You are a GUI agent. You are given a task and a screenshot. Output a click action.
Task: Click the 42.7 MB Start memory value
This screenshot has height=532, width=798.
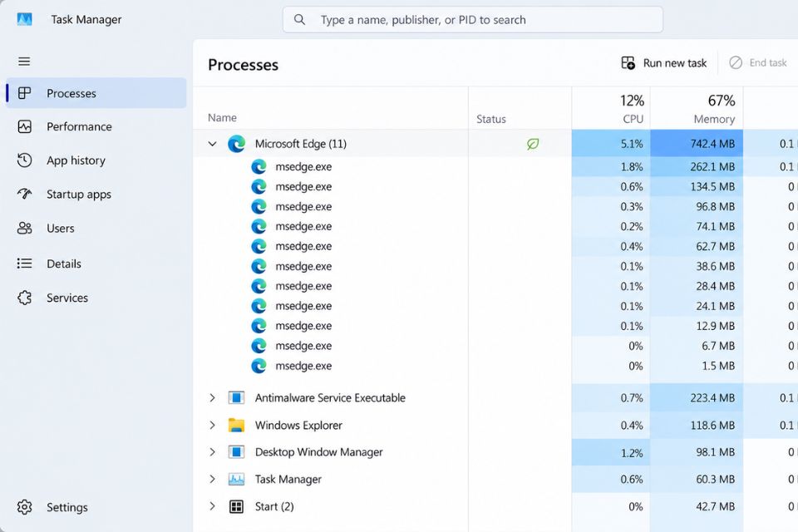715,506
